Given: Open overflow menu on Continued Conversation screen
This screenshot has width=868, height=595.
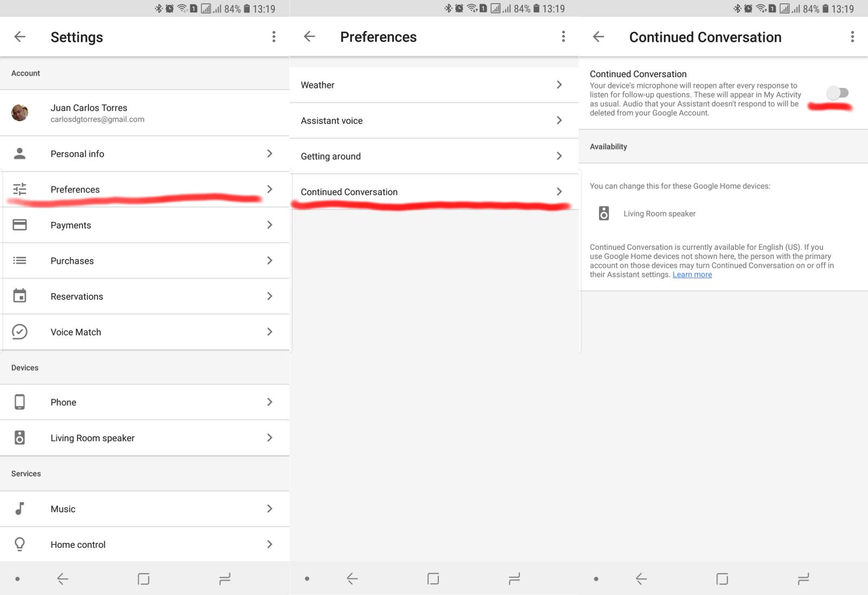Looking at the screenshot, I should pyautogui.click(x=852, y=37).
